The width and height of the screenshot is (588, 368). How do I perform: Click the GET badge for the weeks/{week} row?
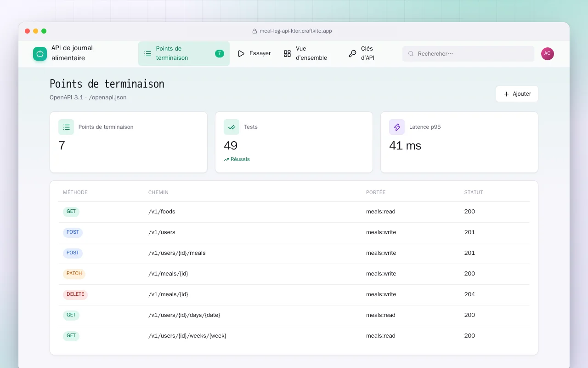pos(71,336)
